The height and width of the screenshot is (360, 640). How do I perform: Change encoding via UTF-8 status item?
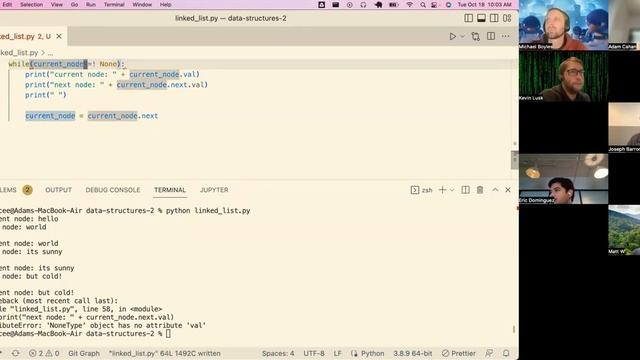tap(314, 353)
